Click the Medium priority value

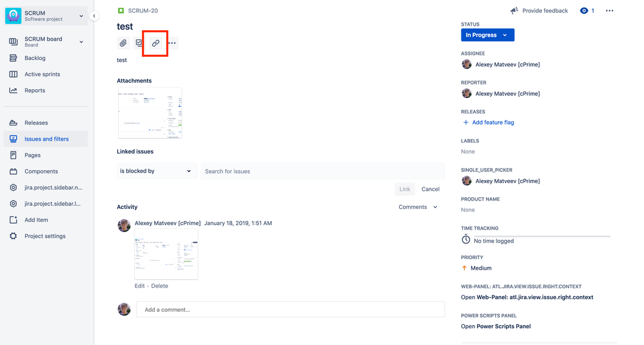coord(481,268)
